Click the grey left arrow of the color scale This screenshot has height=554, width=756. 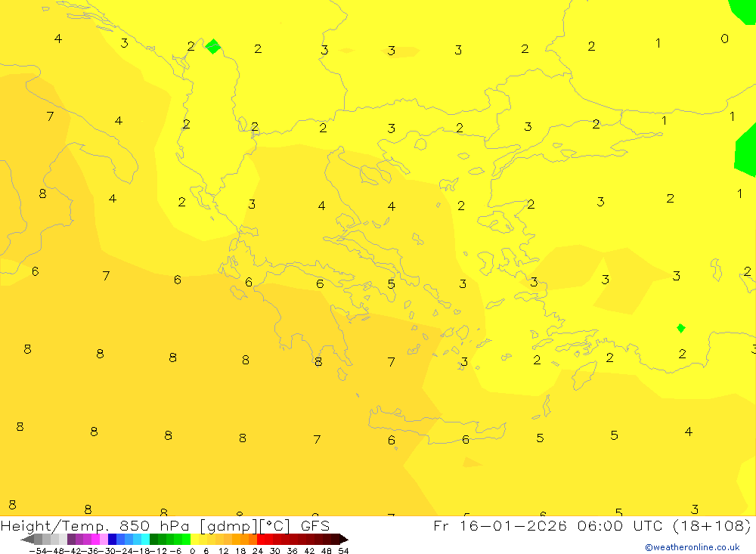tap(27, 540)
